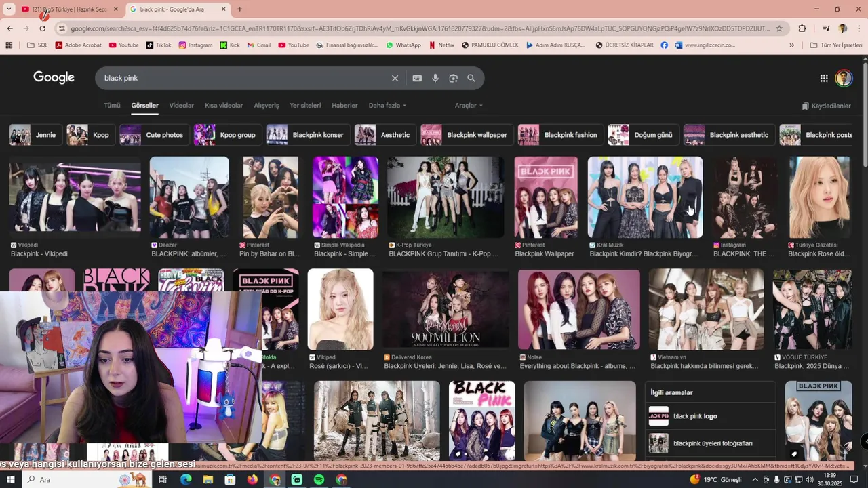Switch to the Haberler tab

(x=344, y=106)
